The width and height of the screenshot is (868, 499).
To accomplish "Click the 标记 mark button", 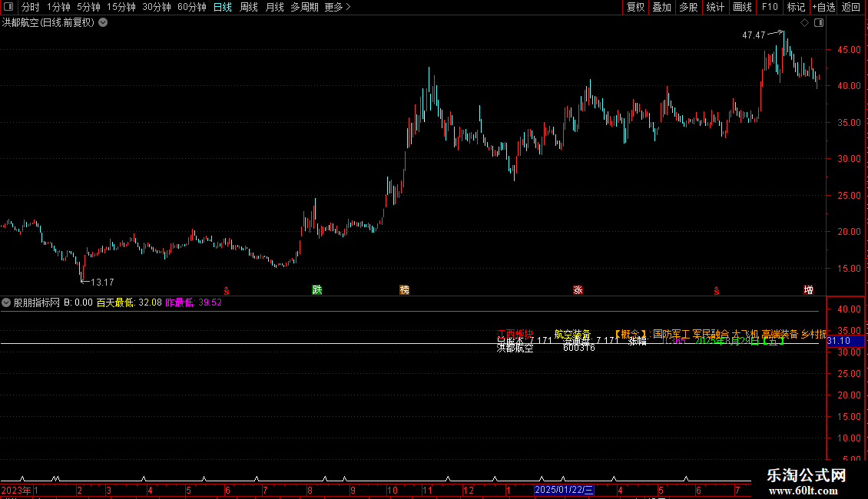I will point(796,7).
